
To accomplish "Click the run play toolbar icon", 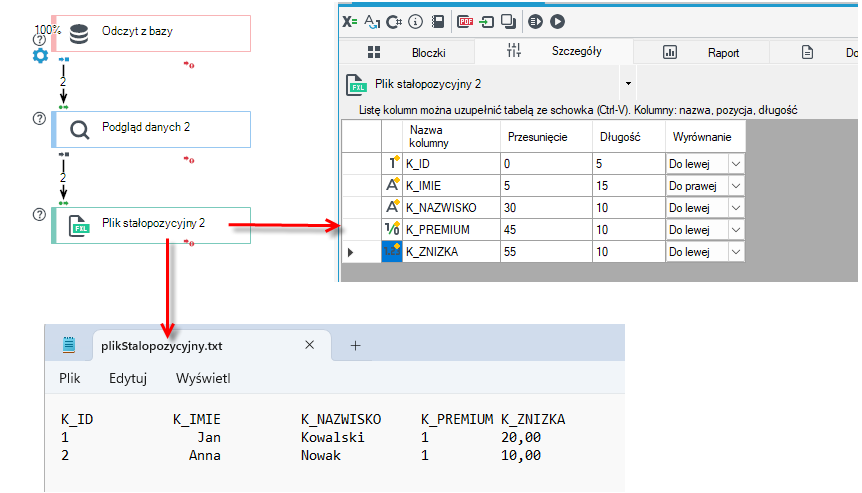I will (x=557, y=21).
